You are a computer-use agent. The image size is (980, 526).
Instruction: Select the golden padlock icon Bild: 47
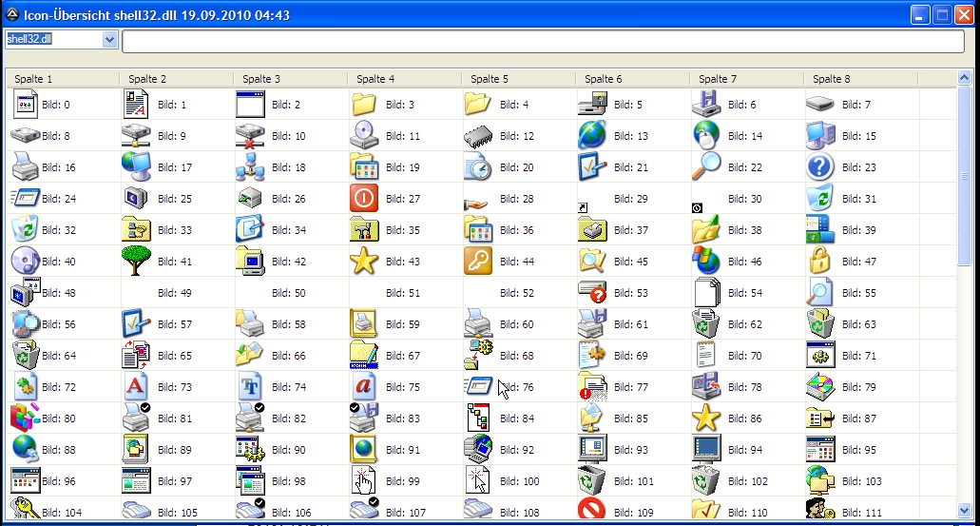819,261
